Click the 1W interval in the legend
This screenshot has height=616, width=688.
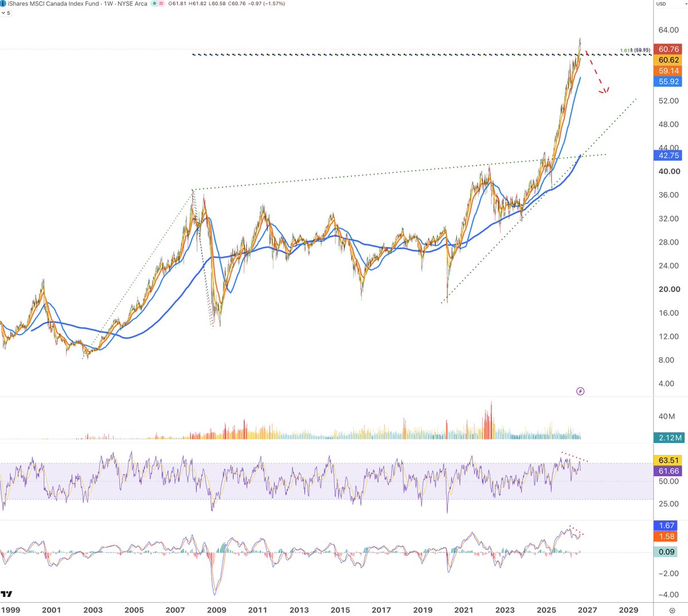108,3
